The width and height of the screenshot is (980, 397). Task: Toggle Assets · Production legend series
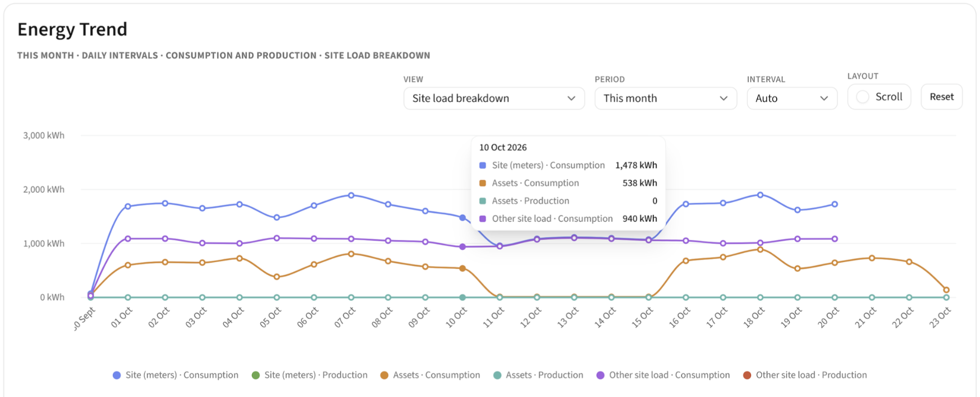pyautogui.click(x=538, y=375)
